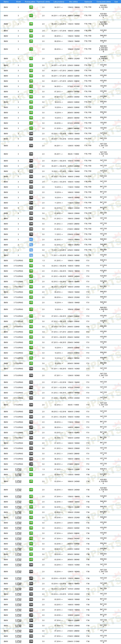Viewport: 121px width, 644px height.
Task: Click diesel ON icon in BMW 3 11.2014 -> row
Action: pyautogui.click(x=31, y=203)
